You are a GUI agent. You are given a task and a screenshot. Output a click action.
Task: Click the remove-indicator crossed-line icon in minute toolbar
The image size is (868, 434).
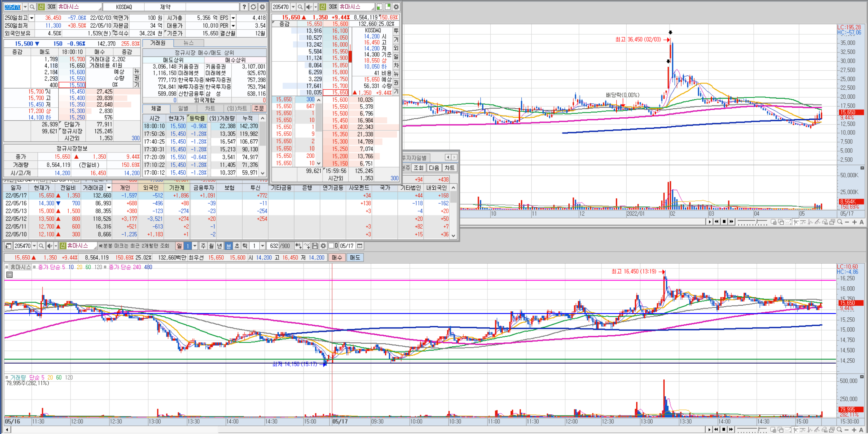[x=307, y=246]
